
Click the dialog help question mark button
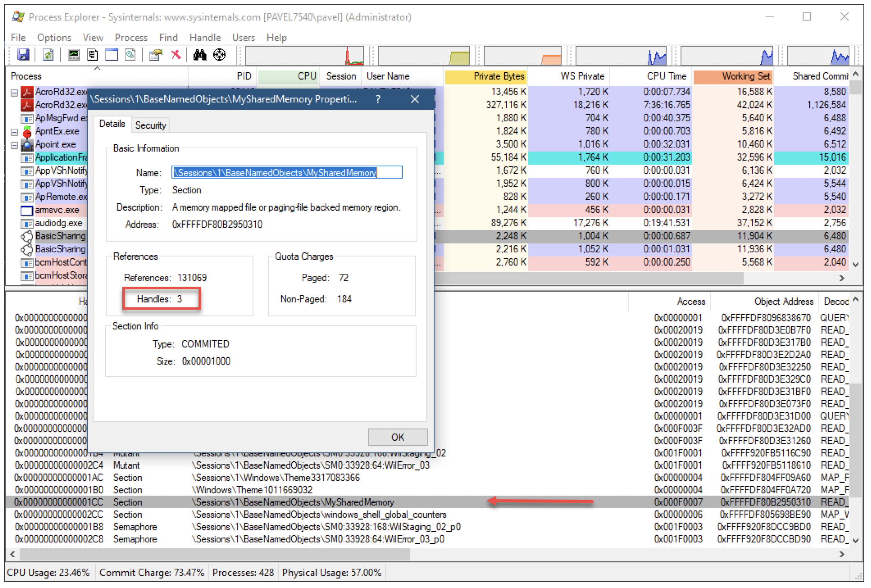point(378,99)
